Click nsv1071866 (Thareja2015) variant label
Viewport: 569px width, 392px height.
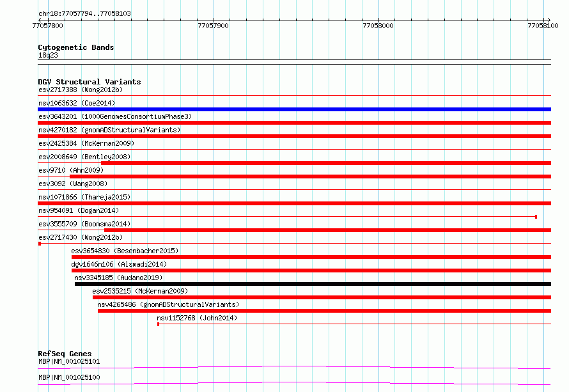coord(84,197)
